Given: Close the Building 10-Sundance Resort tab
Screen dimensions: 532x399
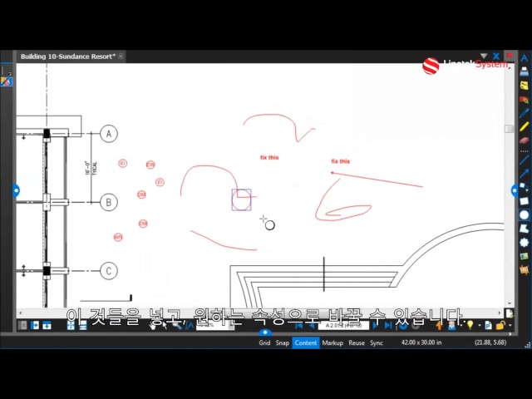Looking at the screenshot, I should pyautogui.click(x=121, y=57).
